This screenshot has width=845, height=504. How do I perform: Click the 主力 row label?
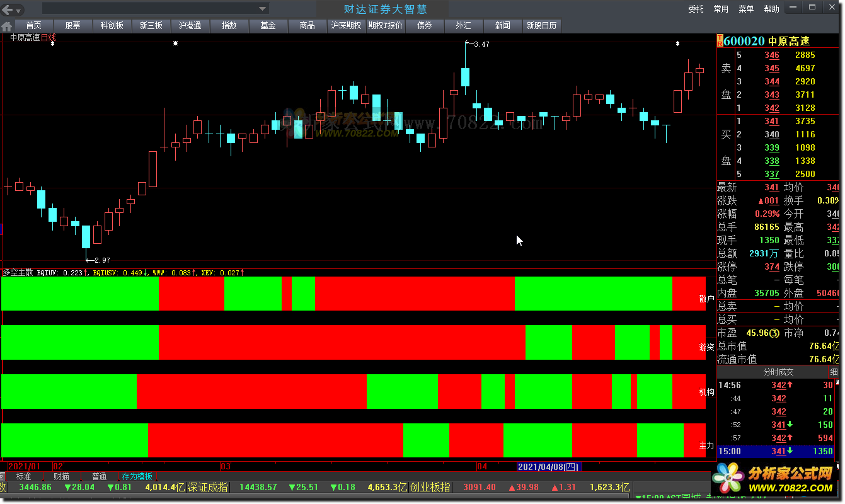(x=706, y=446)
